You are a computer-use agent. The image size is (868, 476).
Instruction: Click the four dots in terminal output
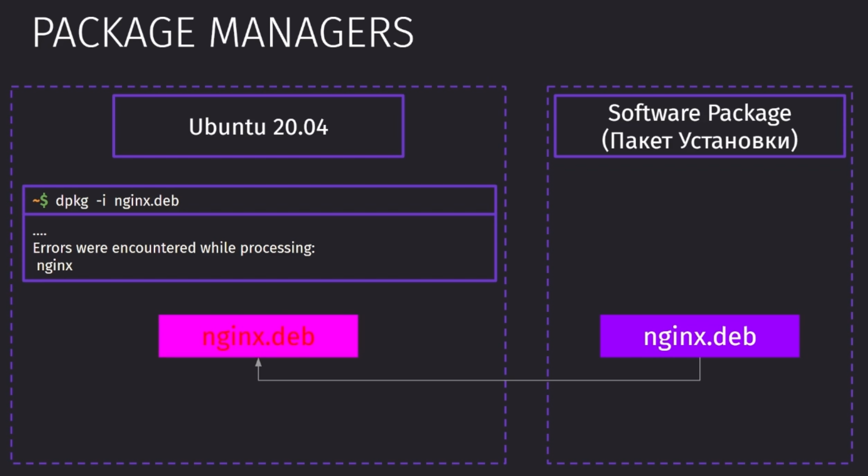tap(39, 234)
